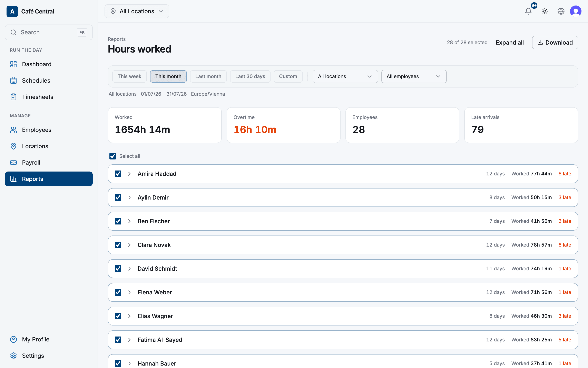This screenshot has width=588, height=368.
Task: Click the 28 of 28 selected text
Action: tap(467, 43)
